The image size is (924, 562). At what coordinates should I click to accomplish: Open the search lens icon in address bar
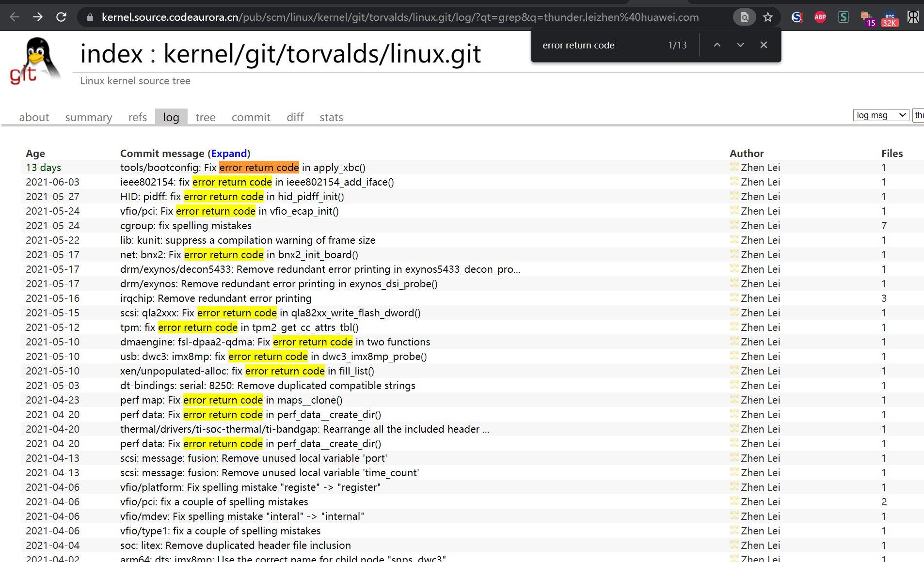click(x=744, y=17)
